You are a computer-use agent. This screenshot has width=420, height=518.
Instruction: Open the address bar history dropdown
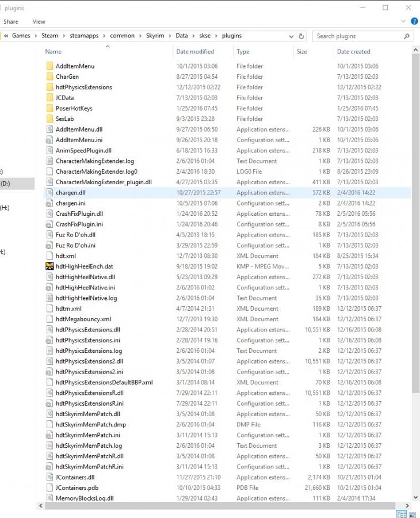point(291,36)
